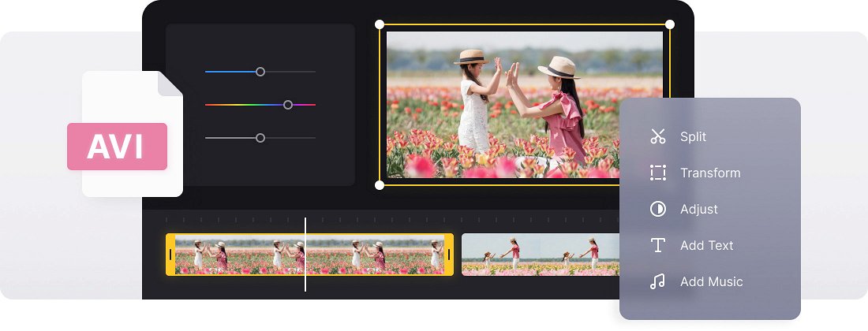Click the half-circle Adjust icon
868x331 pixels.
657,209
